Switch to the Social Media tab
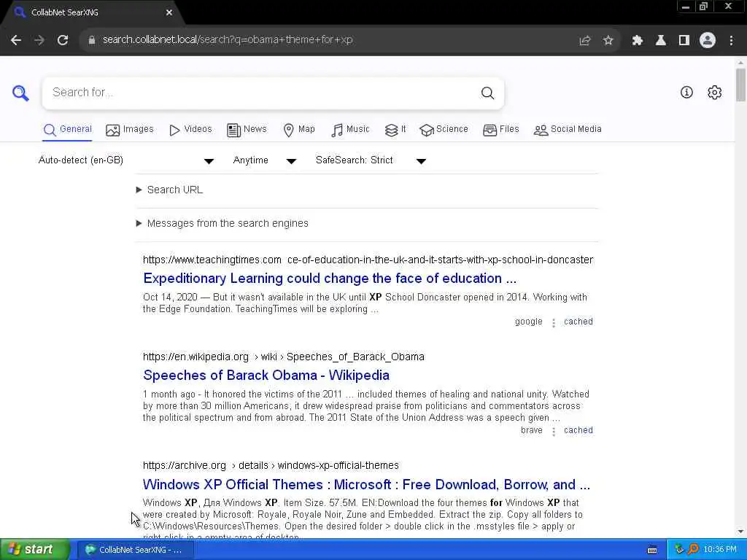 pyautogui.click(x=568, y=130)
